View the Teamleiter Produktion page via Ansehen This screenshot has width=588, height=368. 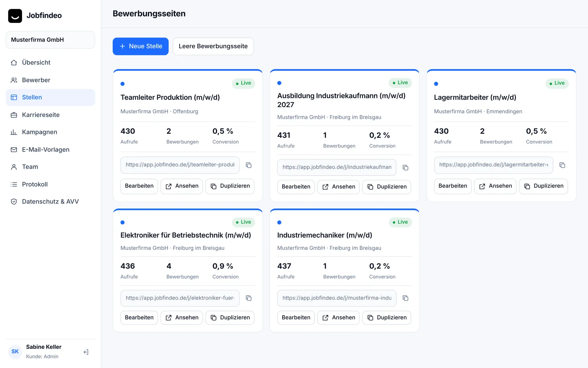[x=182, y=186]
